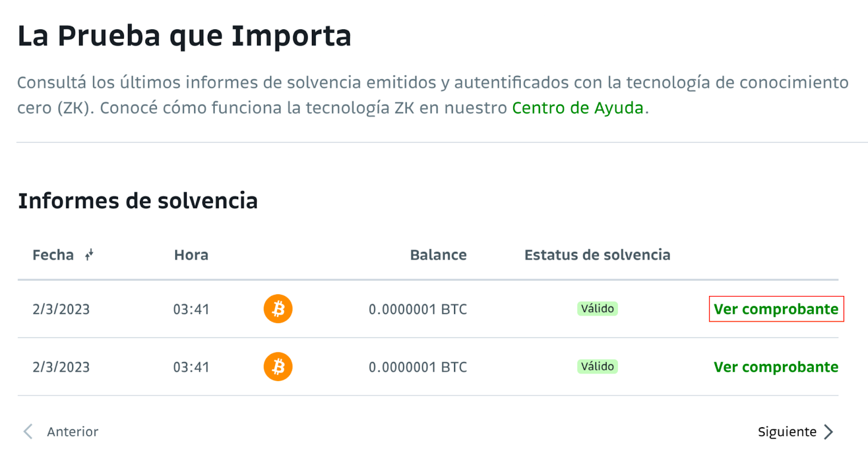
Task: Select the second row balance 0.0000001 BTC
Action: pos(418,367)
